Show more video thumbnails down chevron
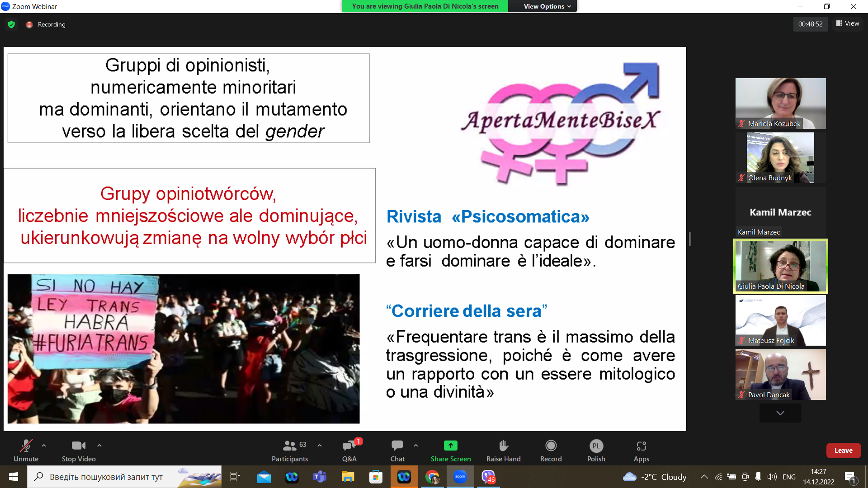 (x=780, y=413)
